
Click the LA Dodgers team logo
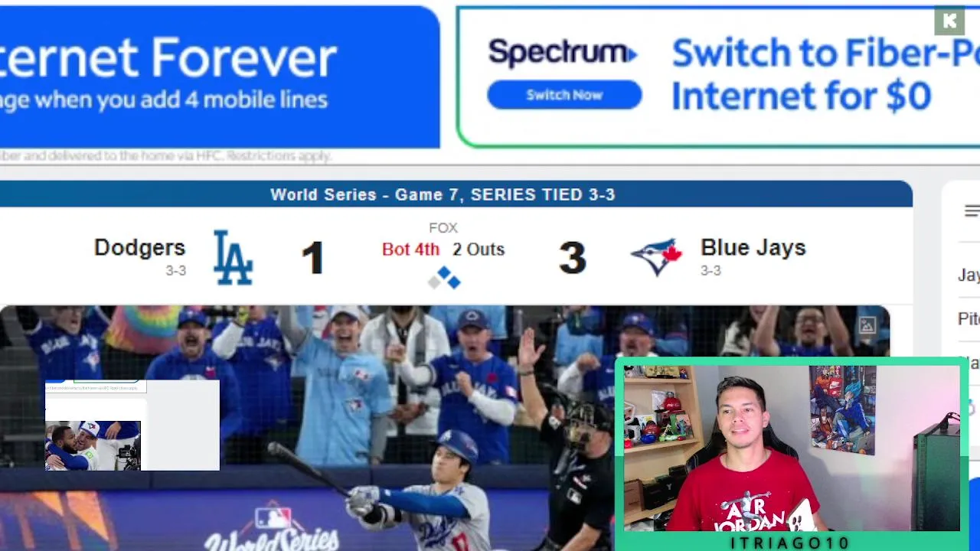tap(233, 258)
